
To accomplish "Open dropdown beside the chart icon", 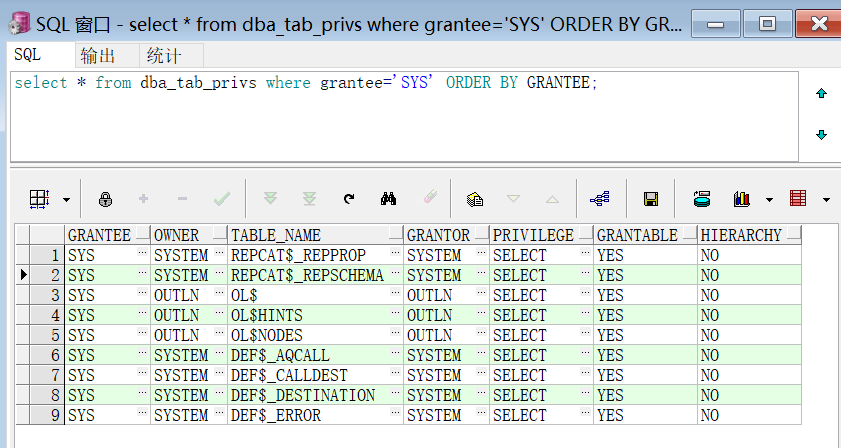I will [769, 200].
